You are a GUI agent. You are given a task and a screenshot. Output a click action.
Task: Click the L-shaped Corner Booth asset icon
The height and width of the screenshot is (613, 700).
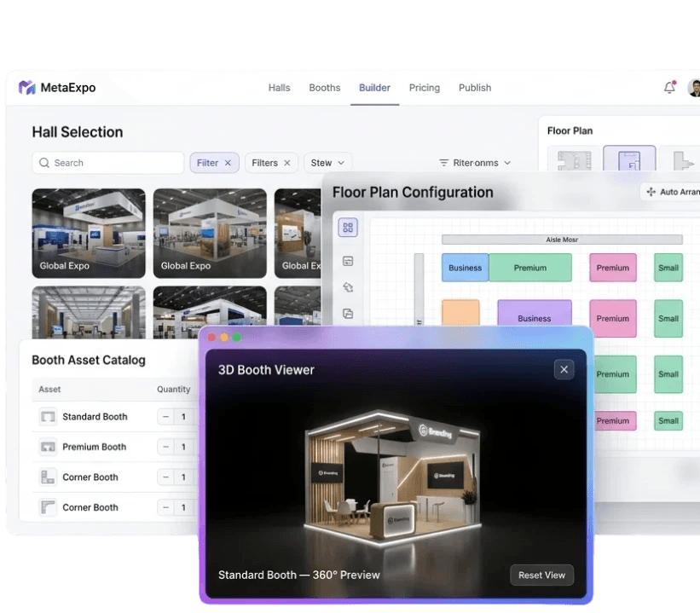(x=48, y=477)
